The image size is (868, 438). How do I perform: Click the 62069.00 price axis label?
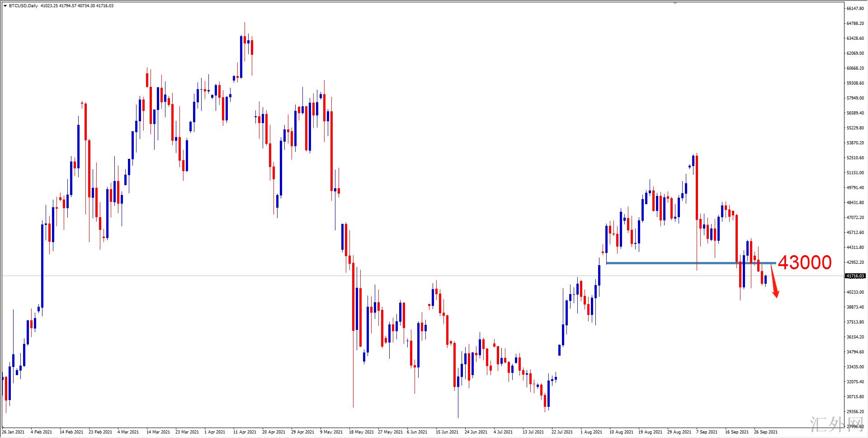pyautogui.click(x=855, y=53)
